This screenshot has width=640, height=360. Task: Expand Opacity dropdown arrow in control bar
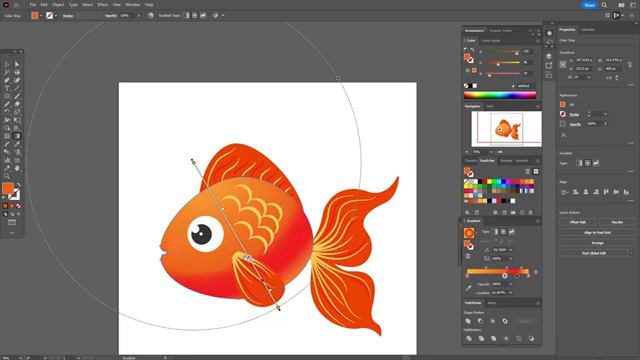pos(138,16)
